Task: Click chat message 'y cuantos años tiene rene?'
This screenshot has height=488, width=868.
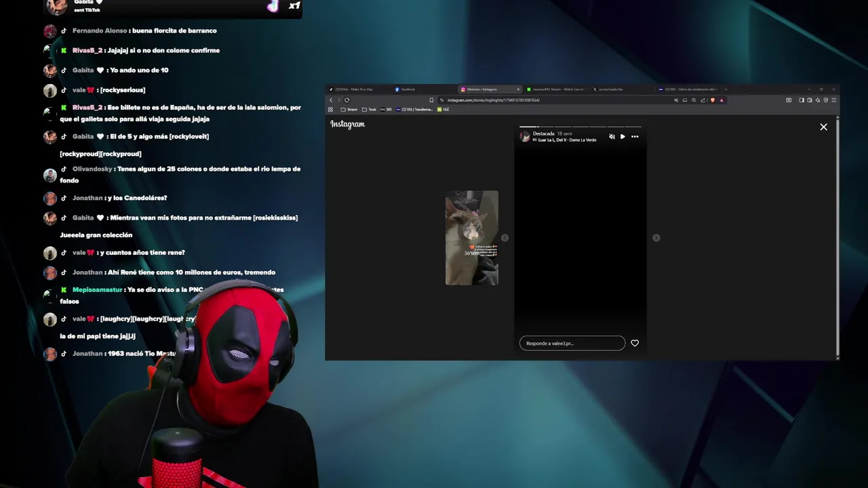Action: pos(141,252)
